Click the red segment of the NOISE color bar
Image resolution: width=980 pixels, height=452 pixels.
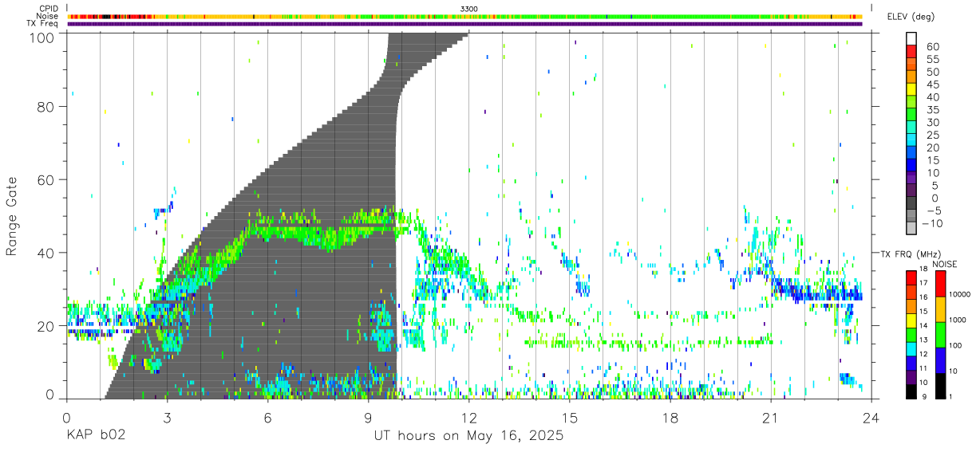click(941, 283)
